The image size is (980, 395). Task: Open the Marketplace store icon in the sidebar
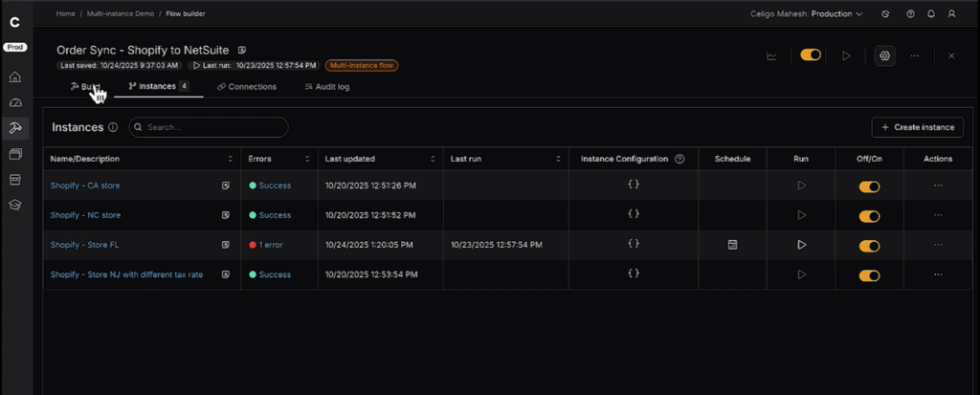(15, 180)
